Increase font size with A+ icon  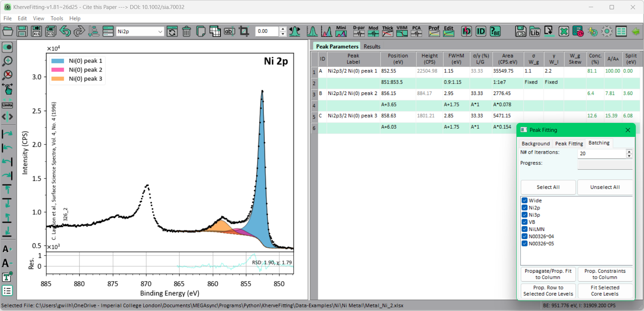[x=7, y=249]
